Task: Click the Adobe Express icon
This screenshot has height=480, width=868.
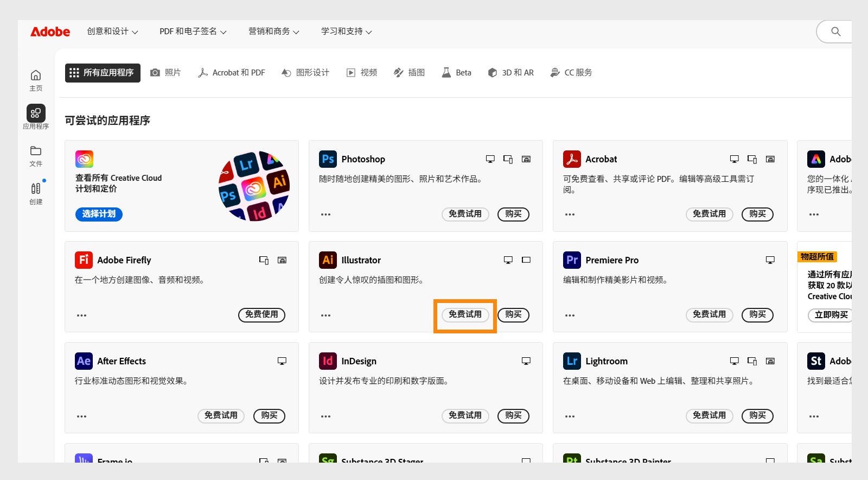Action: point(816,159)
